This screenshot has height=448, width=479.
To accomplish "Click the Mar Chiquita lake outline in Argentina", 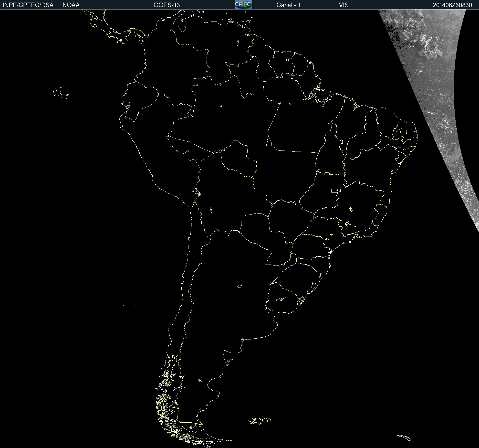I will (x=239, y=286).
